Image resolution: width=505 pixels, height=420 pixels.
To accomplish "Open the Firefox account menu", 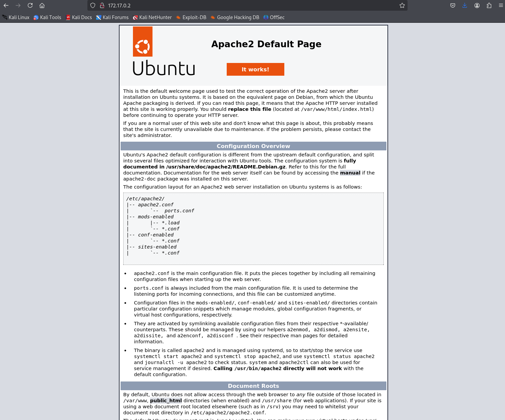I will click(477, 5).
